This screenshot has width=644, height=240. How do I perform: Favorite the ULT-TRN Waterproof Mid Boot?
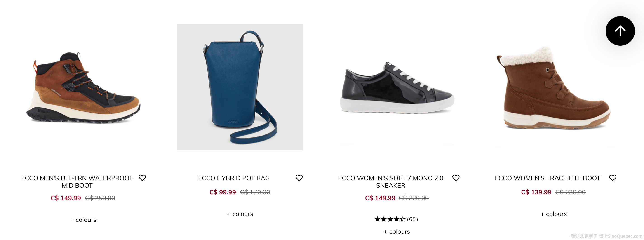pyautogui.click(x=142, y=178)
